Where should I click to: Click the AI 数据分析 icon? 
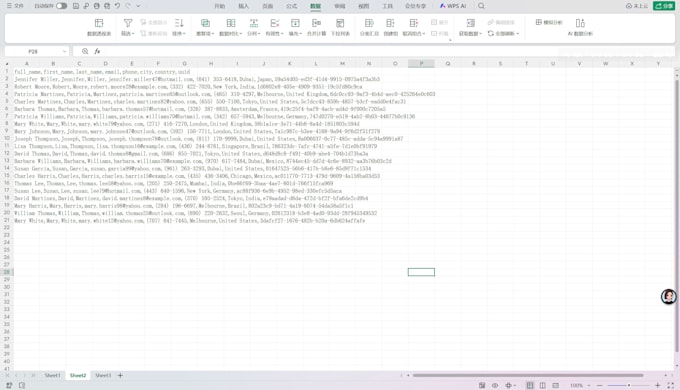coord(580,23)
